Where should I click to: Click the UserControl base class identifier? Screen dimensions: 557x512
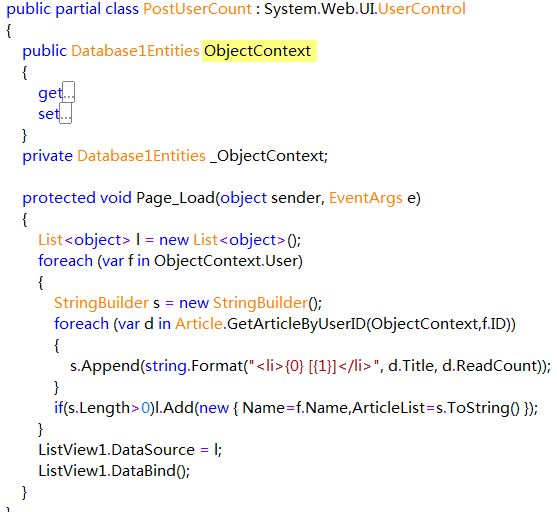tap(422, 9)
